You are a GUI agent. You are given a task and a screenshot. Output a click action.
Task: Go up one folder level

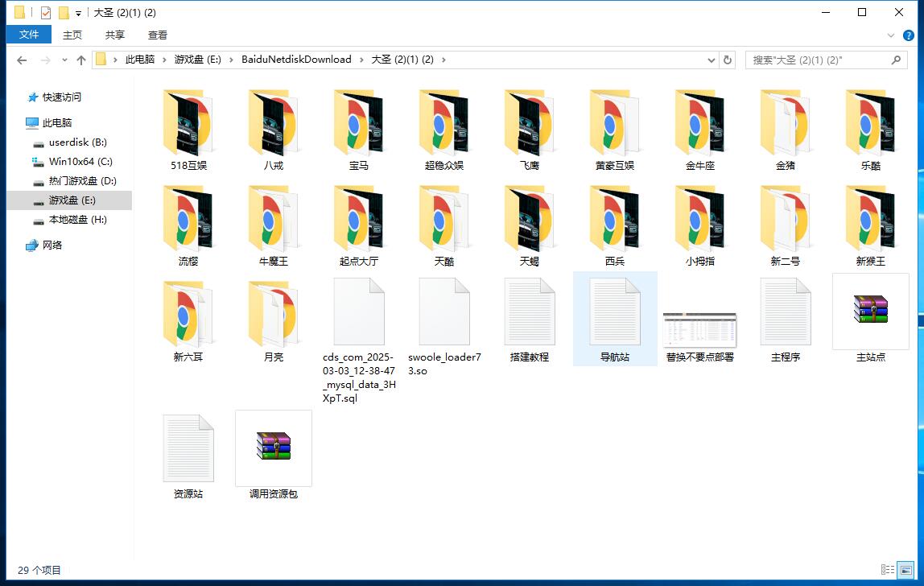(x=81, y=60)
